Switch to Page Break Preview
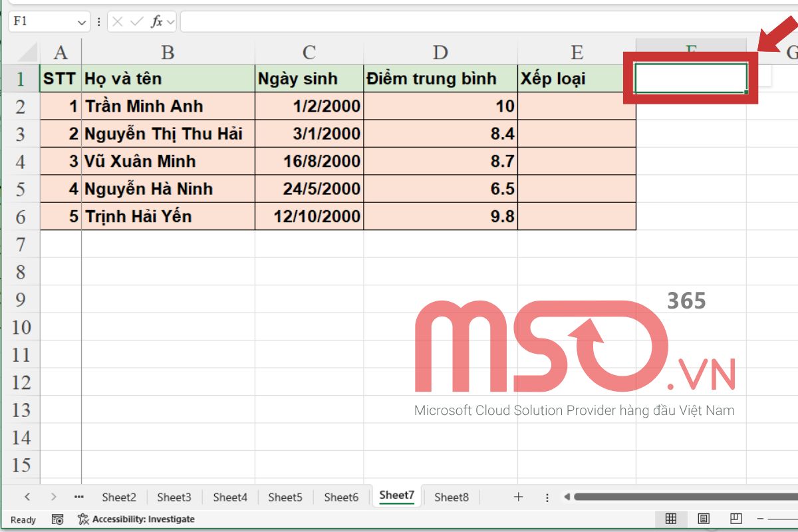Viewport: 798px width, 532px height. [x=735, y=519]
